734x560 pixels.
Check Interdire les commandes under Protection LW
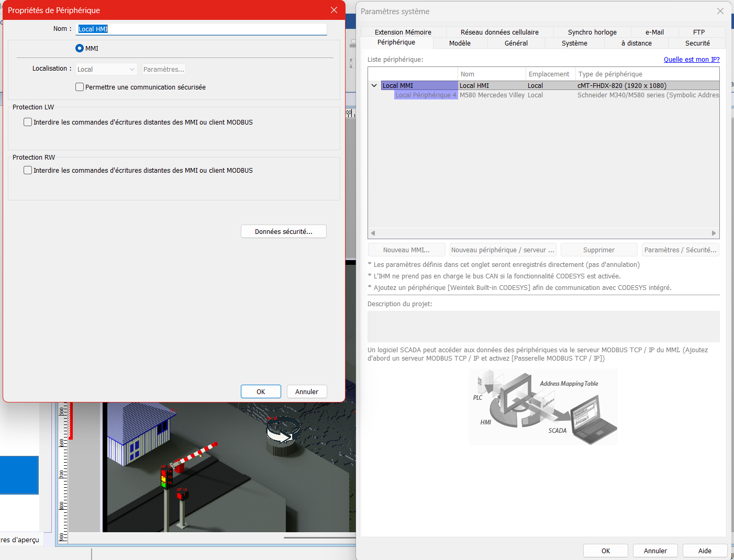28,122
